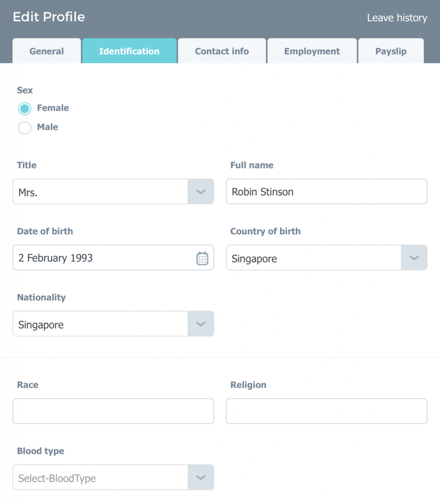This screenshot has height=504, width=440.
Task: Switch to the Employment tab
Action: click(x=312, y=51)
